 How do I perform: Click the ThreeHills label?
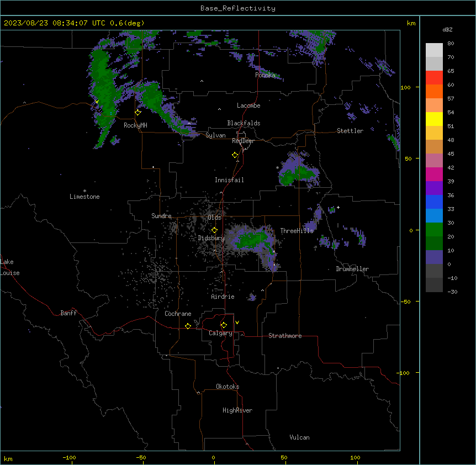tap(297, 231)
